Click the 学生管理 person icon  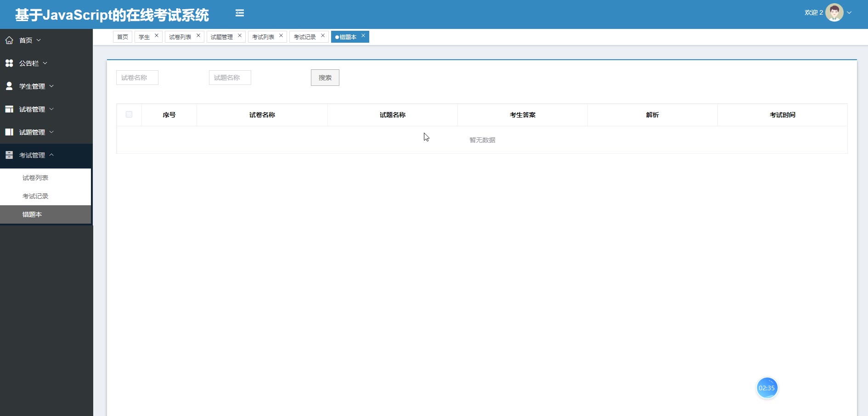[x=9, y=86]
